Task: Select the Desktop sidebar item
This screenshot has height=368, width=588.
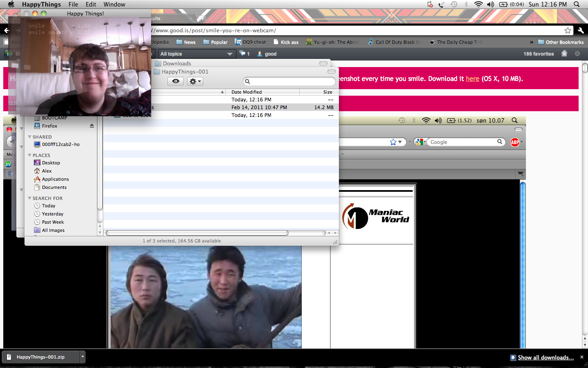Action: [51, 163]
